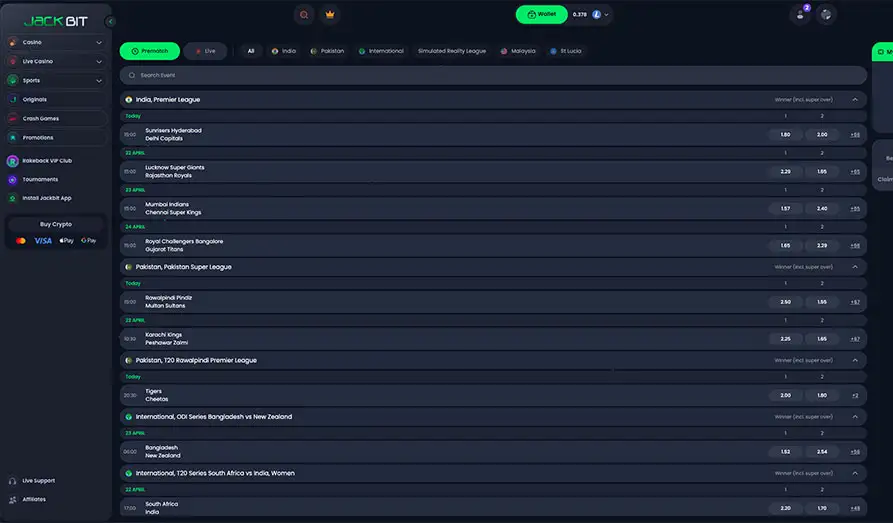This screenshot has width=893, height=523.
Task: Expand the Casino menu chevron
Action: coord(99,43)
